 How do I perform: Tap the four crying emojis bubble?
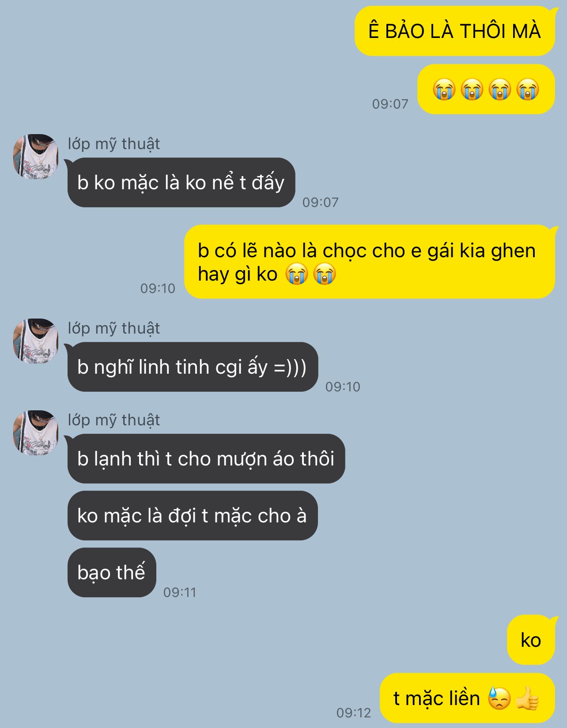(486, 89)
